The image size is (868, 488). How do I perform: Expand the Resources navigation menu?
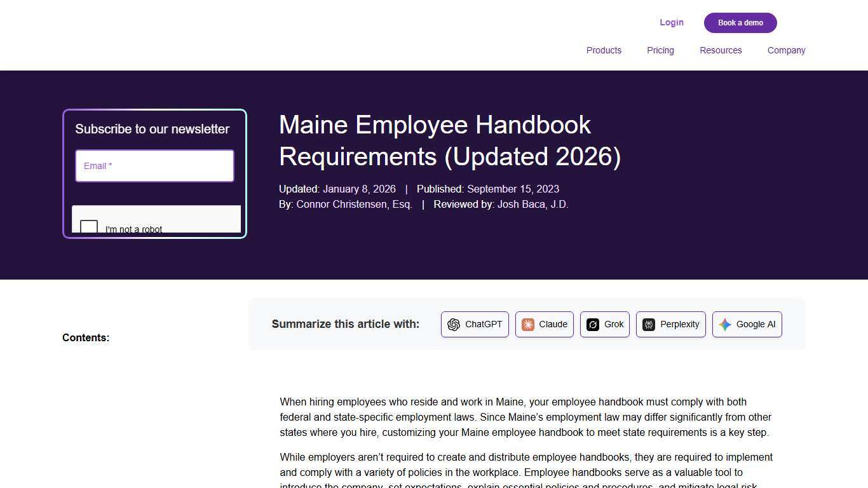pyautogui.click(x=721, y=50)
